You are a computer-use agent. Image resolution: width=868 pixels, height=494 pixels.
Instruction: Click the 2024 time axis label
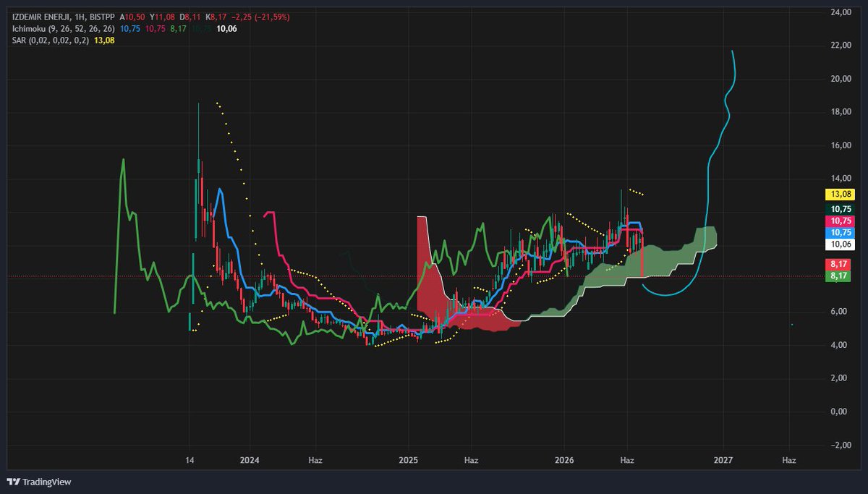(x=250, y=459)
